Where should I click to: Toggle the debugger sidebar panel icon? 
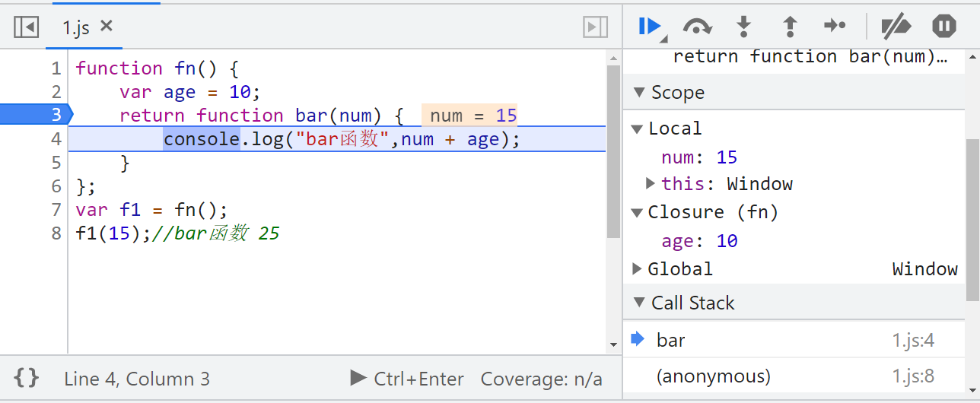(595, 27)
